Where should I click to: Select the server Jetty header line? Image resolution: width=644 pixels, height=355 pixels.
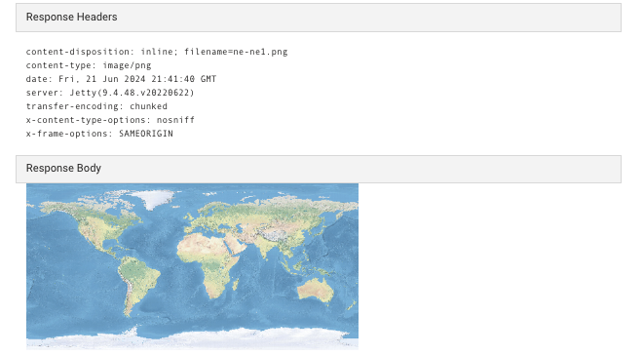[x=110, y=93]
